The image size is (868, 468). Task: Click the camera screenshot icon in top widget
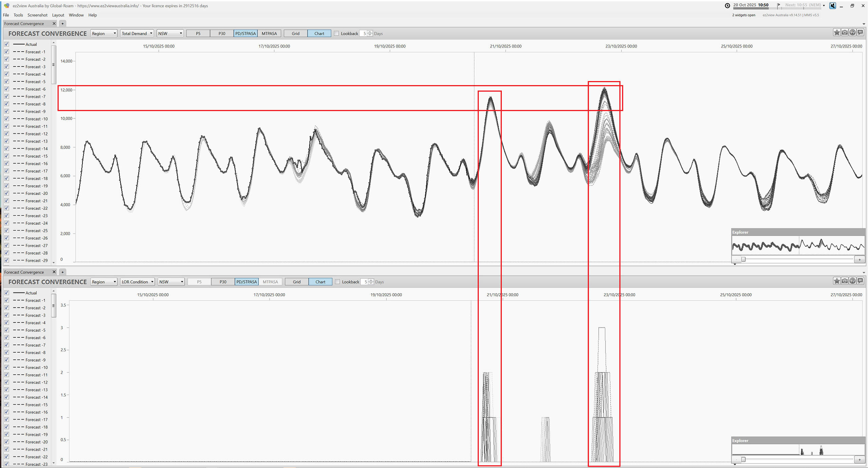845,33
